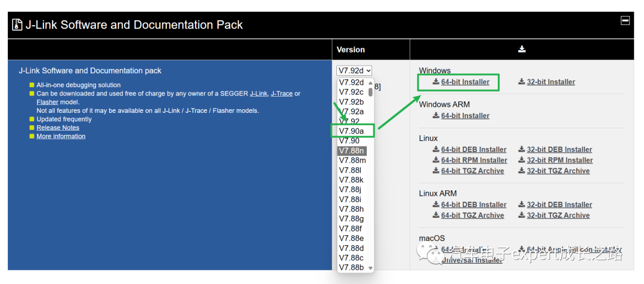
Task: Download the Linux ARM 32-bit DEB Installer
Action: pyautogui.click(x=559, y=205)
